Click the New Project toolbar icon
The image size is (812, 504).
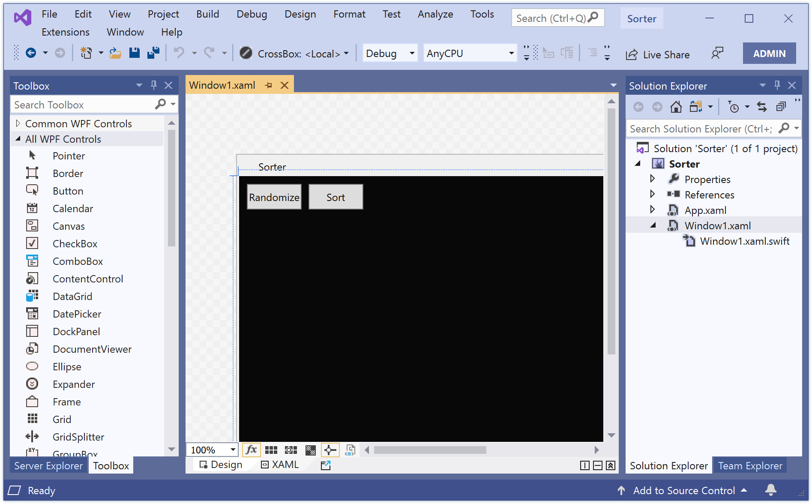pyautogui.click(x=86, y=53)
